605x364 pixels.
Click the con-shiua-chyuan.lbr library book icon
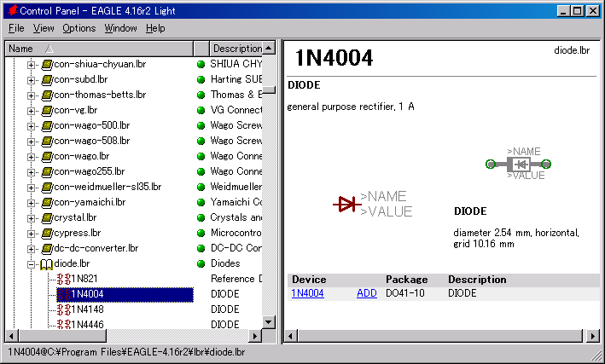(47, 65)
